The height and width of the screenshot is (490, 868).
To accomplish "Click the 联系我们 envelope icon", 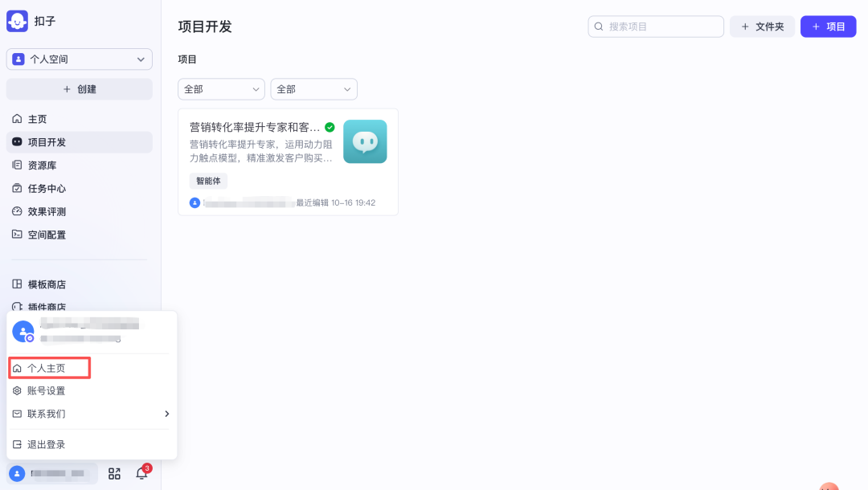I will click(17, 414).
